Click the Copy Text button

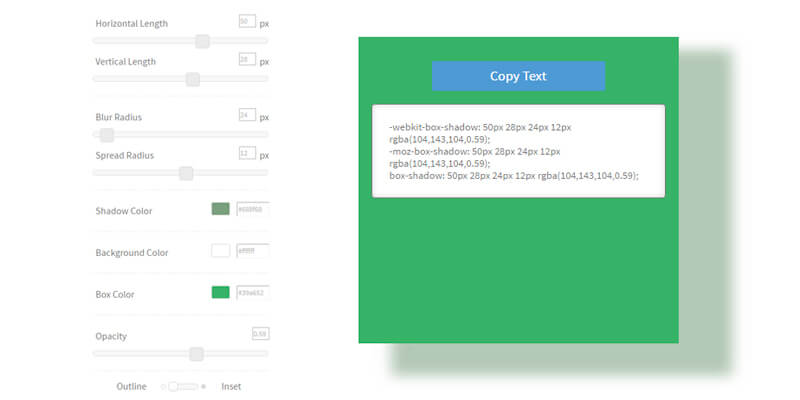click(518, 76)
